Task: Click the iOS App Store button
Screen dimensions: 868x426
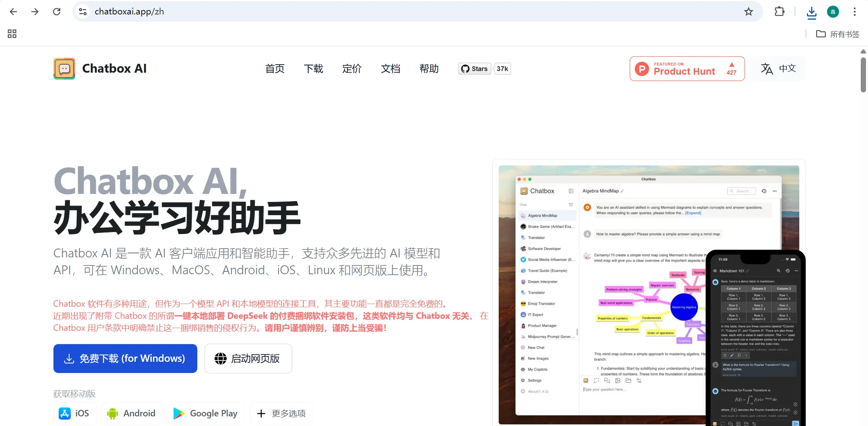Action: click(75, 414)
